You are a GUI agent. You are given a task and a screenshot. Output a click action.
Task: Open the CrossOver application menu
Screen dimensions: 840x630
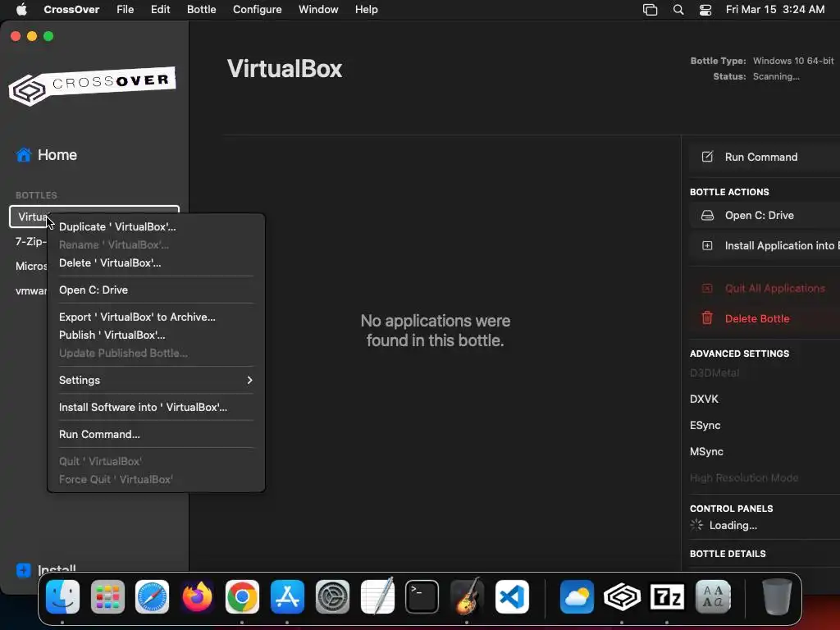pyautogui.click(x=71, y=9)
